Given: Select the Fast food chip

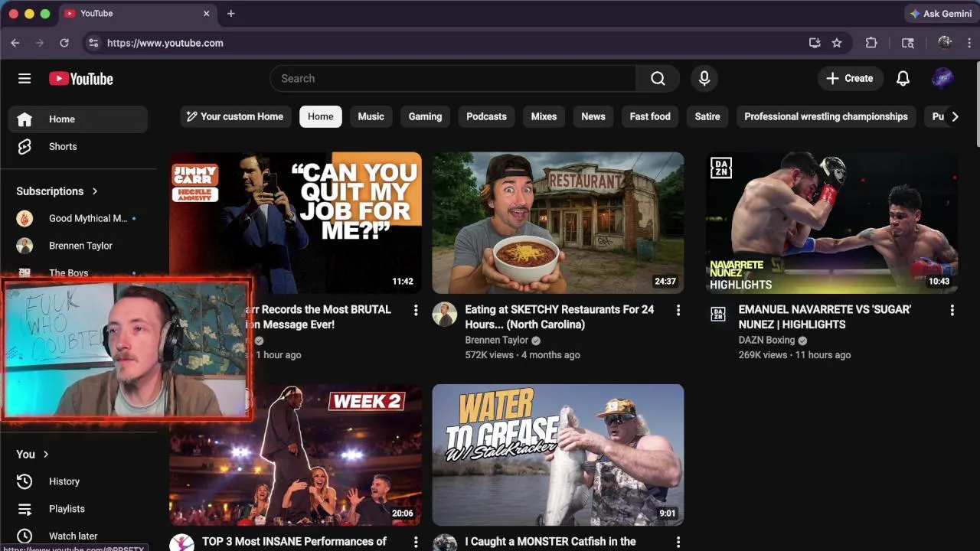Looking at the screenshot, I should click(x=650, y=116).
